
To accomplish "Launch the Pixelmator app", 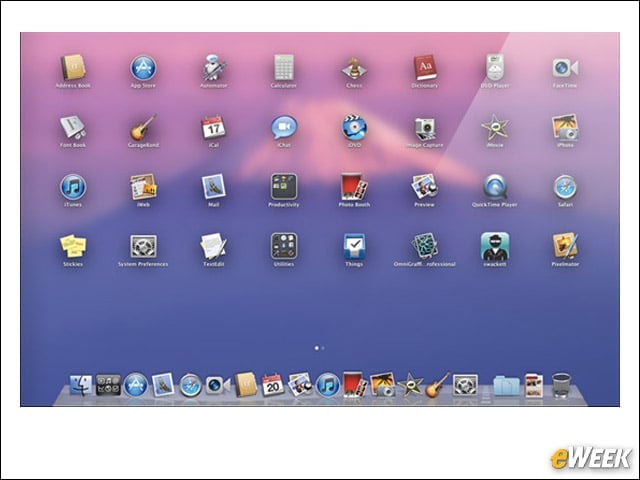I will pos(565,246).
